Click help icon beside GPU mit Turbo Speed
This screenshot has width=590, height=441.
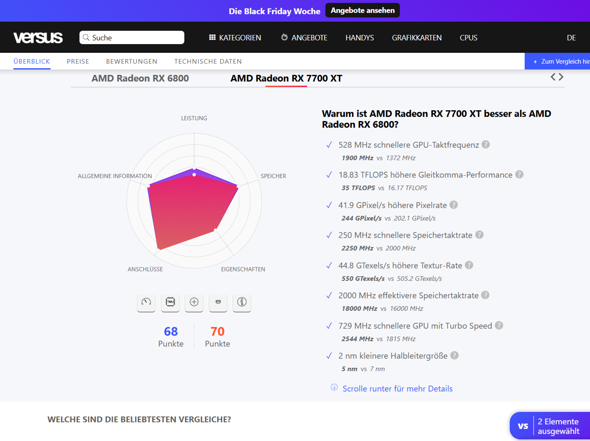pyautogui.click(x=499, y=325)
